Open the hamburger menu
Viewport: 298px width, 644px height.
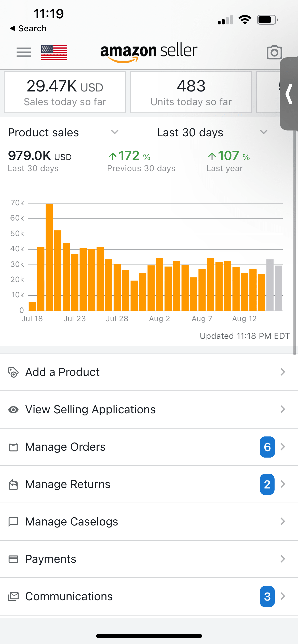pos(24,52)
